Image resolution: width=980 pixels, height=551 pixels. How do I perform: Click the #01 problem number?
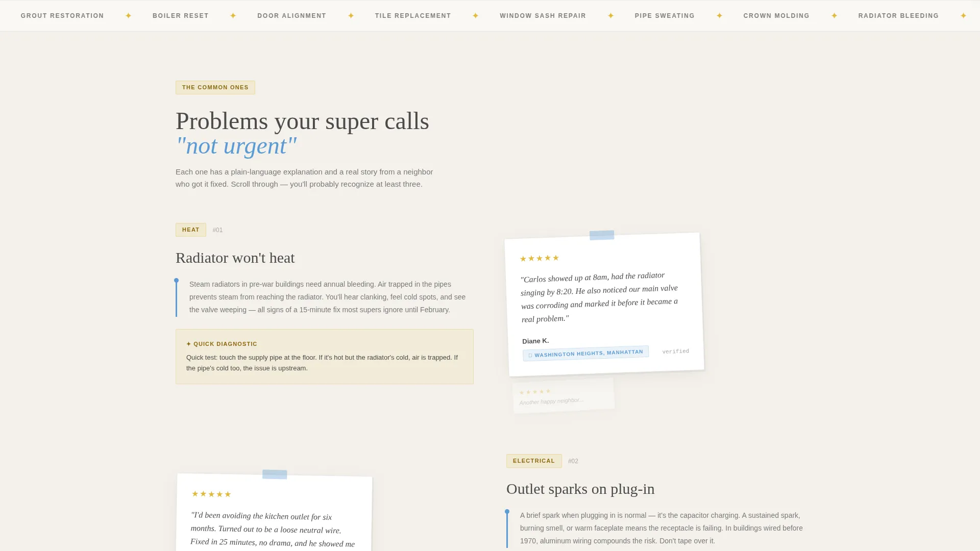(217, 230)
